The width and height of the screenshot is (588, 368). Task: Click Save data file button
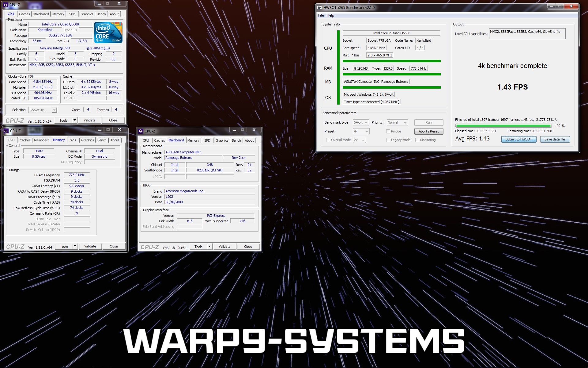click(x=555, y=140)
